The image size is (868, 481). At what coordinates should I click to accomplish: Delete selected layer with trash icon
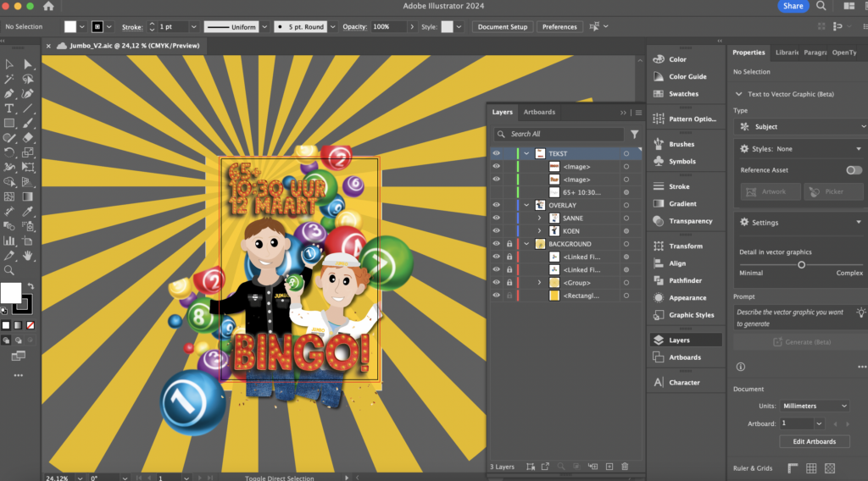625,467
